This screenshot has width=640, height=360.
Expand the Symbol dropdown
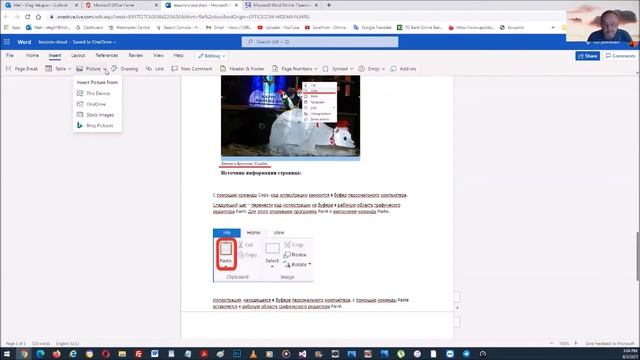point(351,69)
